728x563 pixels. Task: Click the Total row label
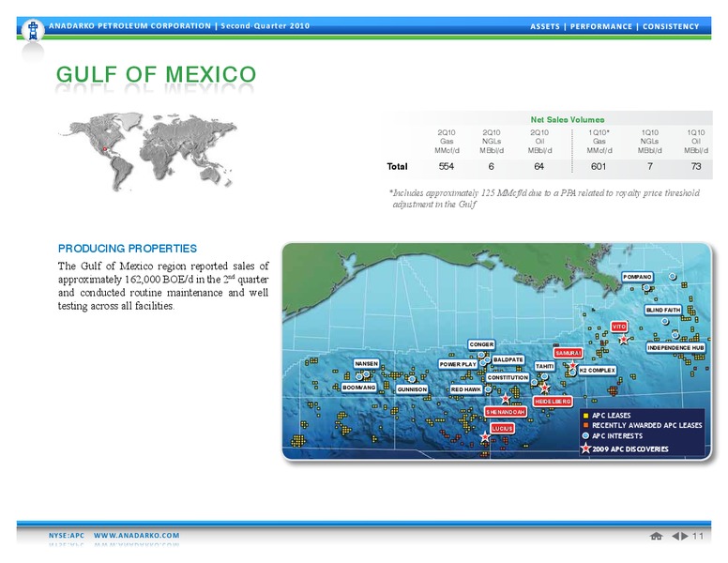[x=397, y=166]
